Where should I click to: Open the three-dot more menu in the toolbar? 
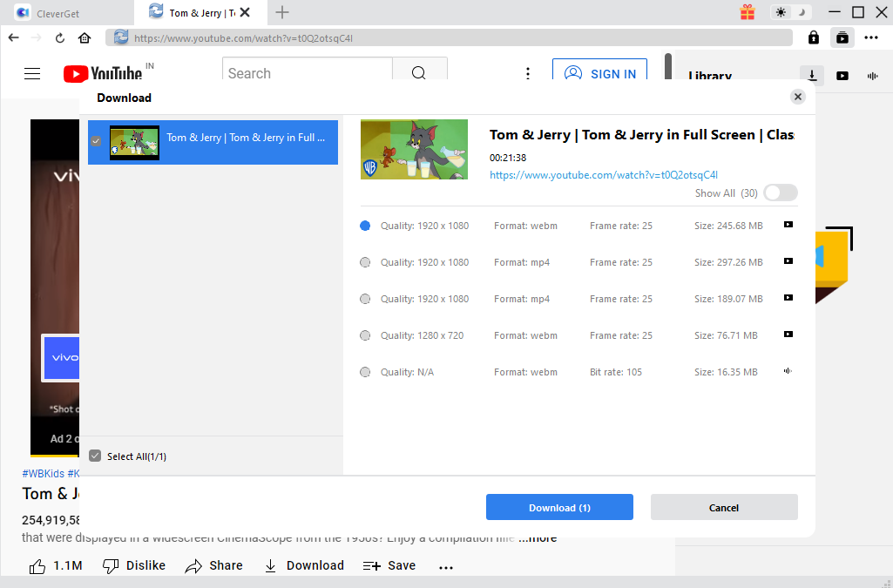click(871, 37)
